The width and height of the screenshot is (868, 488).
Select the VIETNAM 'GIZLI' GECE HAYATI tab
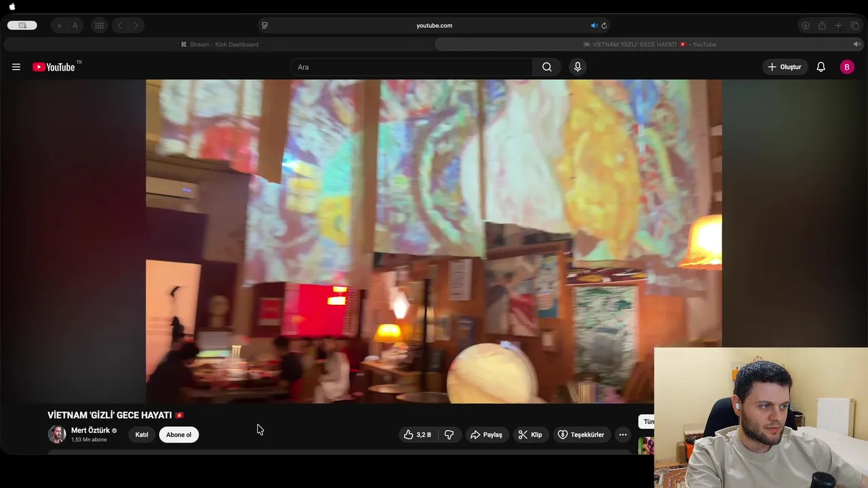pyautogui.click(x=649, y=45)
